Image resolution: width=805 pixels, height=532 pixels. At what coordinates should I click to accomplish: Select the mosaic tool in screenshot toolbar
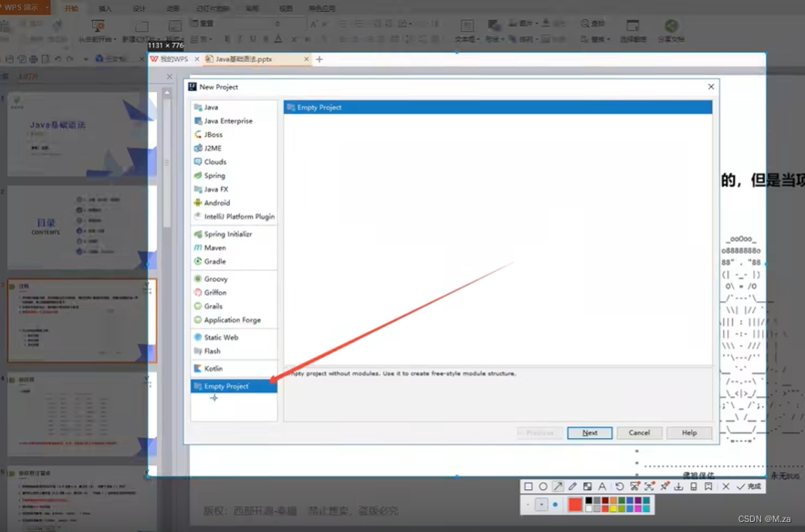pyautogui.click(x=588, y=486)
